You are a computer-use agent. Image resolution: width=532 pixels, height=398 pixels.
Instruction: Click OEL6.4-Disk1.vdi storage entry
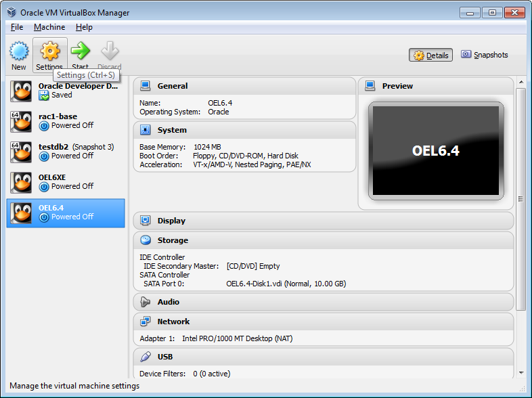pyautogui.click(x=286, y=284)
